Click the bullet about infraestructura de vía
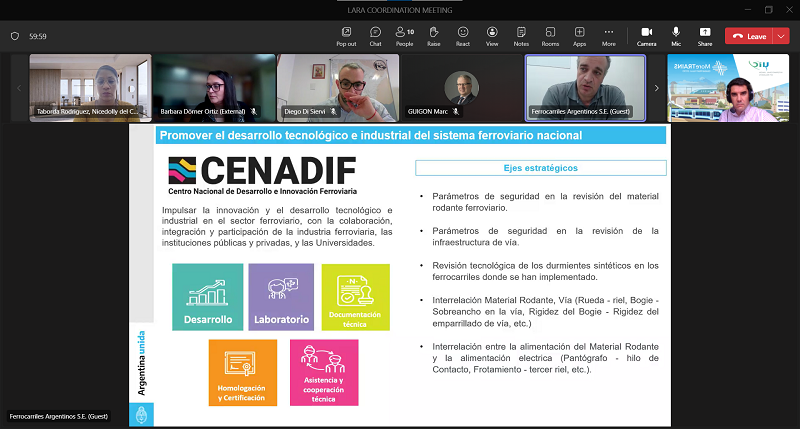800x429 pixels. click(545, 237)
